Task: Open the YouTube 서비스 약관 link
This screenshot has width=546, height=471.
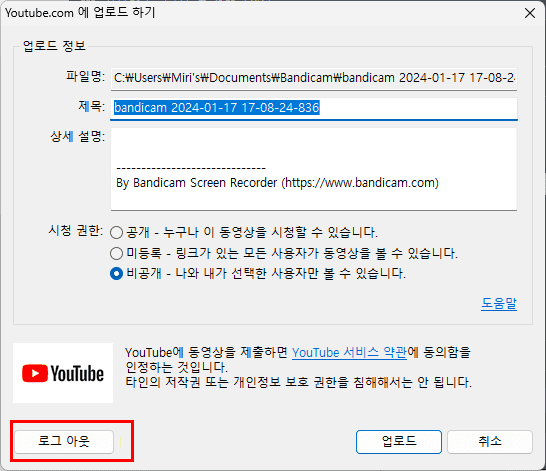Action: [349, 353]
